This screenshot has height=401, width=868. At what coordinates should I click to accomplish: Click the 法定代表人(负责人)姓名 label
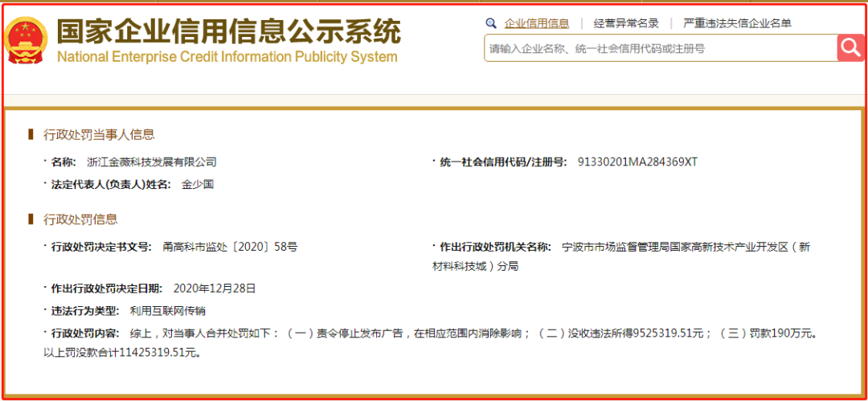pos(111,185)
